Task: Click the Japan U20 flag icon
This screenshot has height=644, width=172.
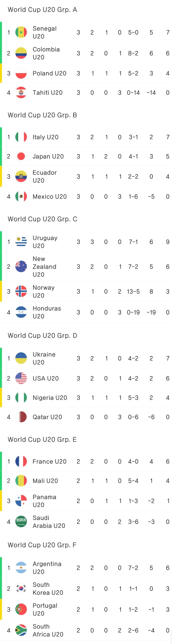Action: click(x=21, y=156)
